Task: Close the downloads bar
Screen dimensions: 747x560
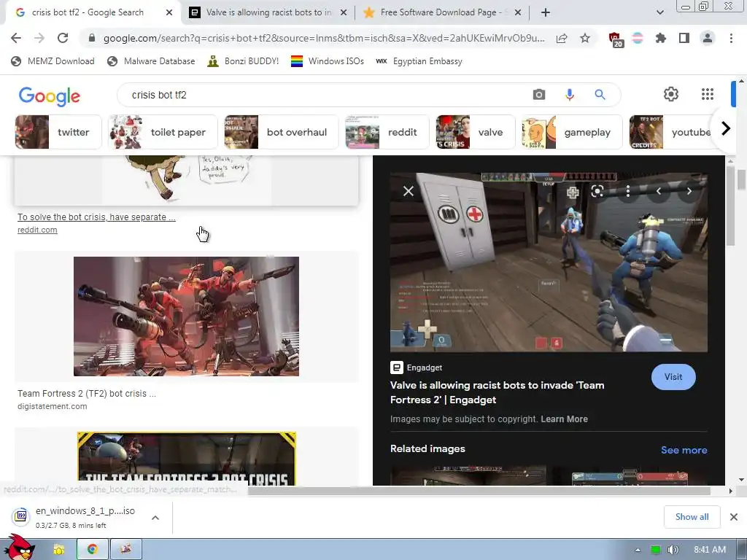Action: click(734, 517)
